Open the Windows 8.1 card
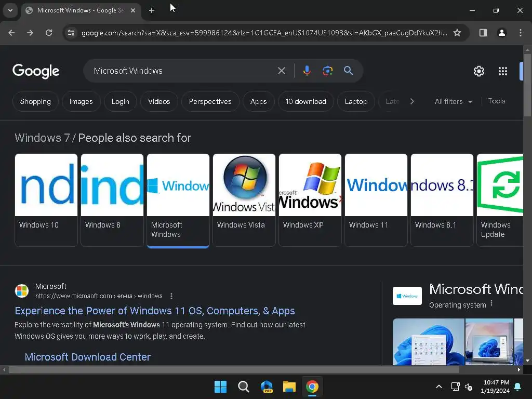Image resolution: width=532 pixels, height=399 pixels. click(x=442, y=200)
